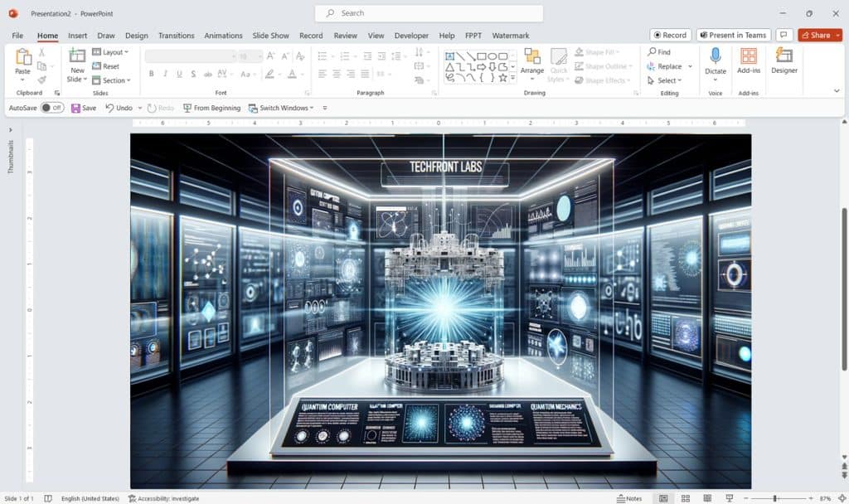Viewport: 849px width, 504px height.
Task: Click the Save button
Action: [84, 108]
